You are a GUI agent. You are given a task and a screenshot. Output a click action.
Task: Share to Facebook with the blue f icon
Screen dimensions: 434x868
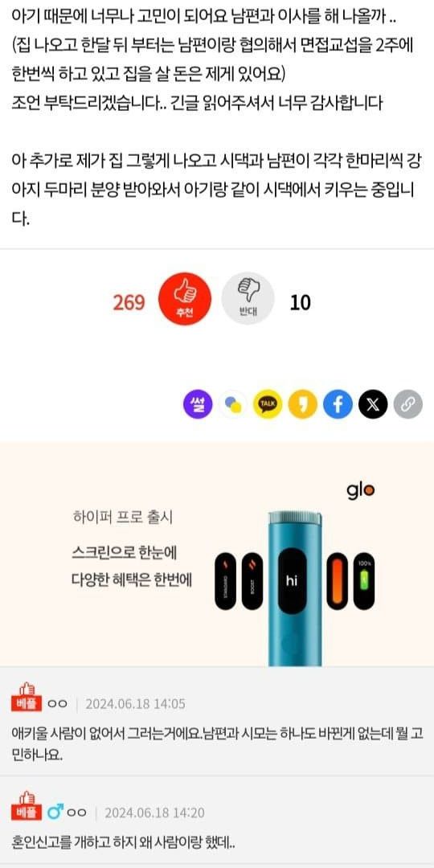pyautogui.click(x=338, y=404)
